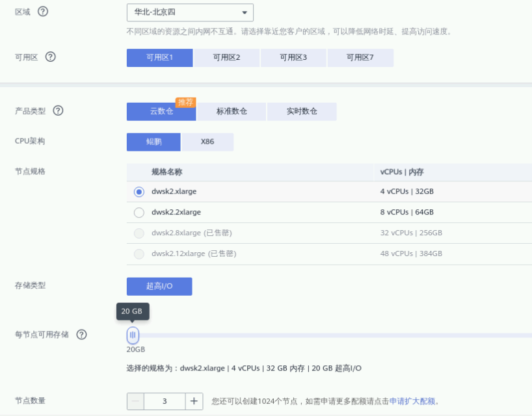Expand the 华北-北京四 region dropdown

190,12
